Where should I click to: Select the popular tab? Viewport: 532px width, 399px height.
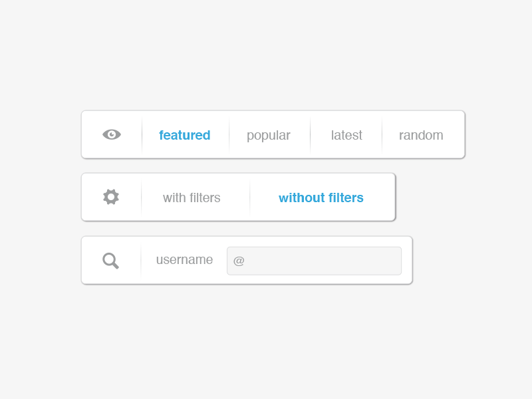tap(269, 135)
